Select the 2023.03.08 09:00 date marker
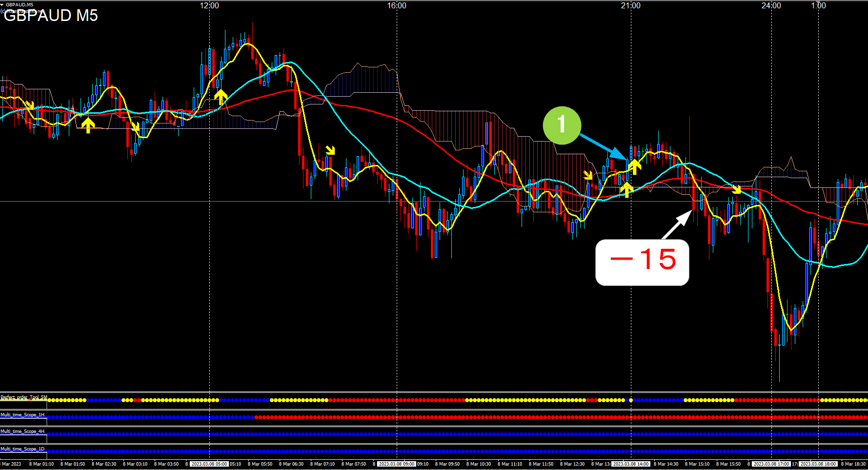868x470 pixels. point(397,464)
